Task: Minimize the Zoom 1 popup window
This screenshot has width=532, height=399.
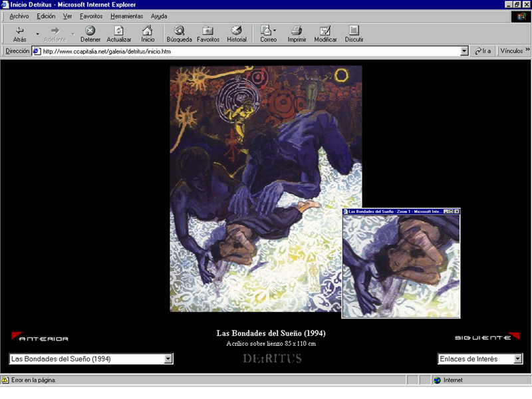Action: pos(446,211)
